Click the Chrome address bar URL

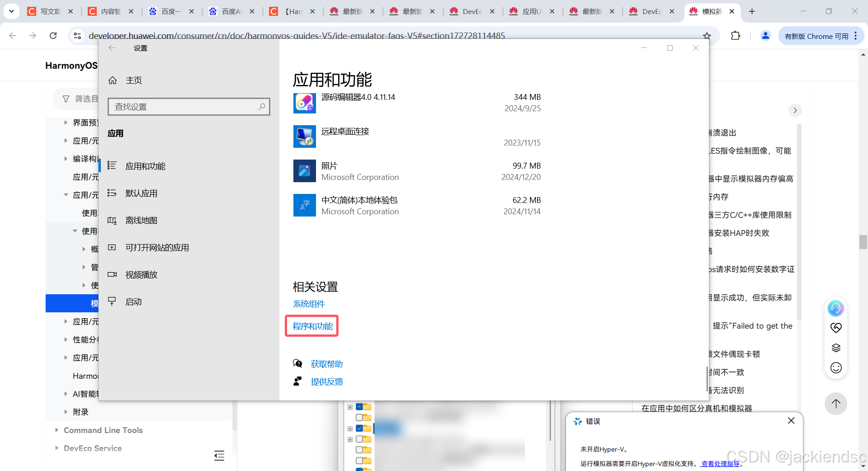click(x=297, y=36)
